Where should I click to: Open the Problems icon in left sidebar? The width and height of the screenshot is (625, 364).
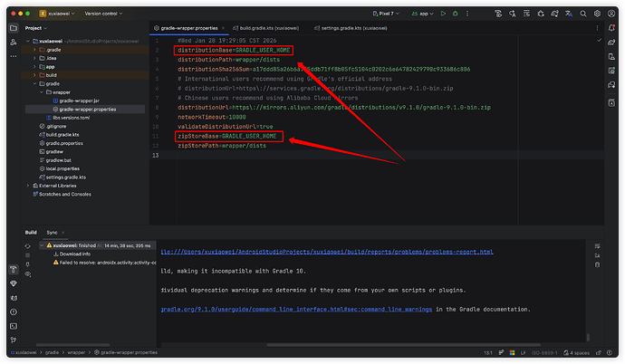click(x=14, y=310)
